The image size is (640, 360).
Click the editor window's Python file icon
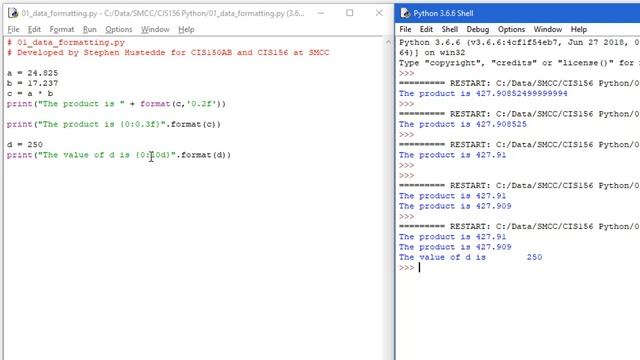[13, 13]
